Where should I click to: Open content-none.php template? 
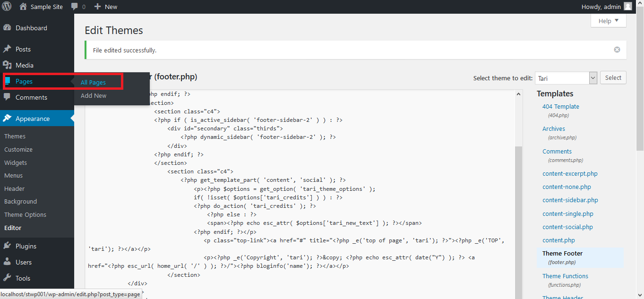[567, 187]
